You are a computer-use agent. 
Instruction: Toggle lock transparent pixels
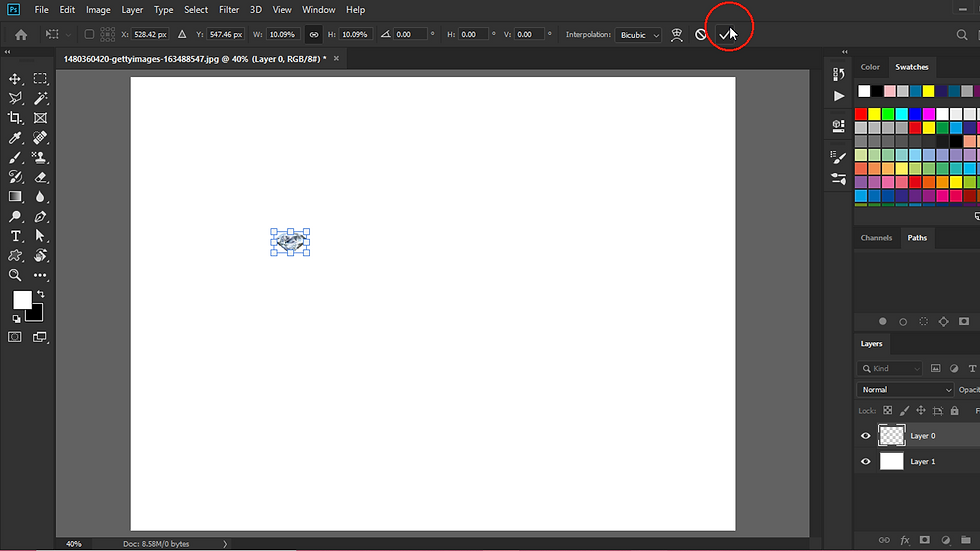click(x=888, y=410)
